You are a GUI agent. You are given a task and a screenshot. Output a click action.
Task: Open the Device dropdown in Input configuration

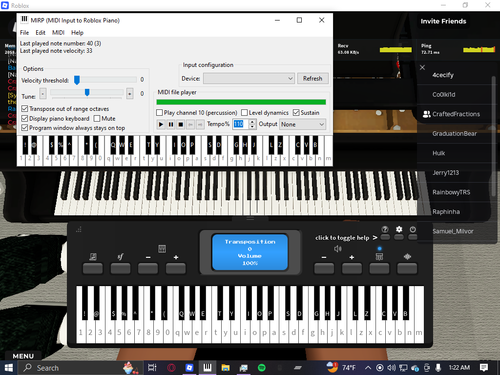[249, 78]
